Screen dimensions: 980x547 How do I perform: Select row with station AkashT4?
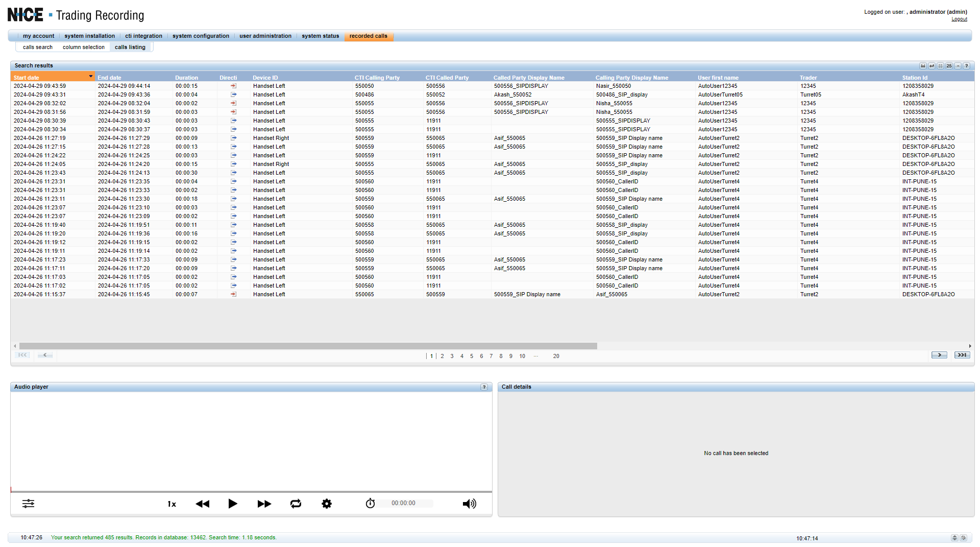[x=492, y=95]
